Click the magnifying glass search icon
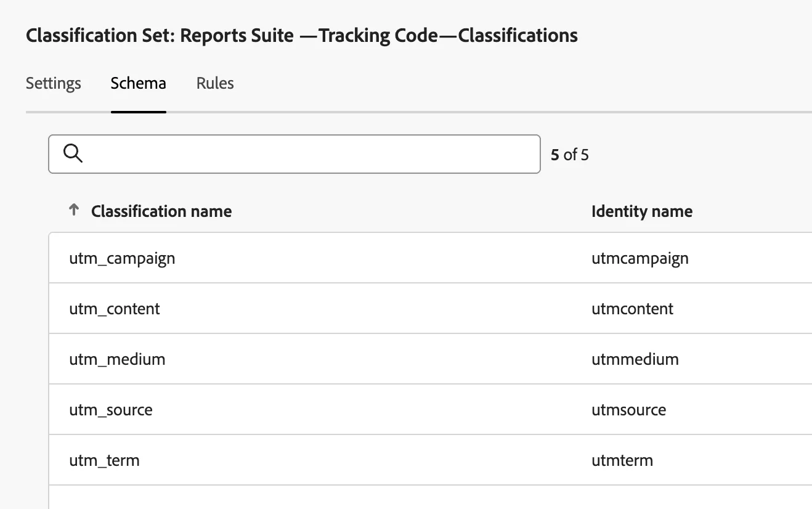This screenshot has height=509, width=812. coord(73,153)
